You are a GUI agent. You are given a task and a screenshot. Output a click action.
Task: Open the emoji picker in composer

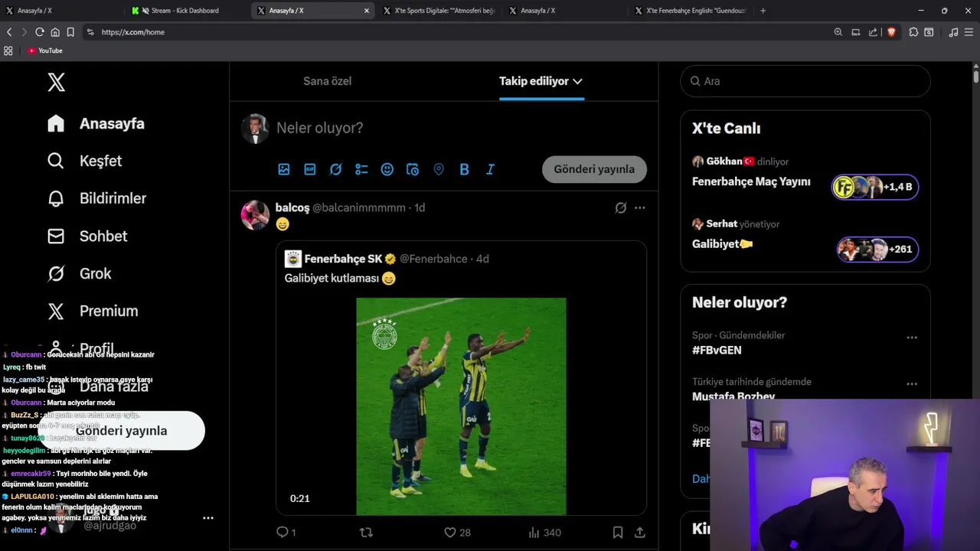click(x=387, y=170)
